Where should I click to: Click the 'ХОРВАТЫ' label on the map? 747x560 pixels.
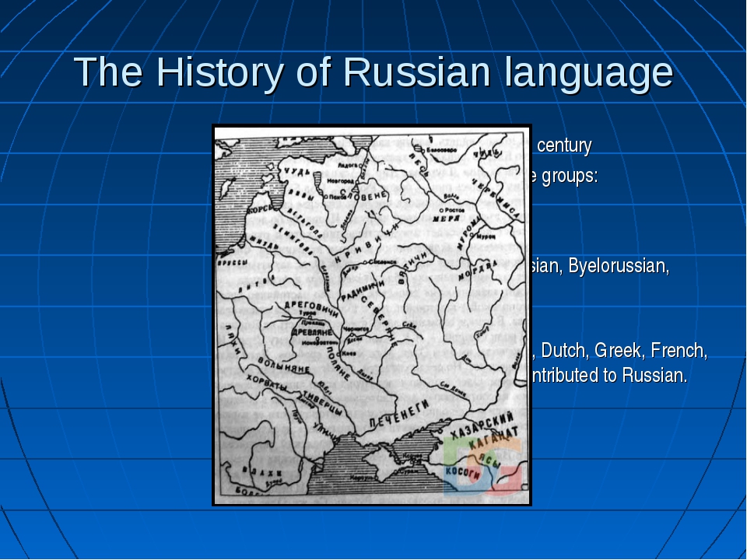click(x=266, y=383)
